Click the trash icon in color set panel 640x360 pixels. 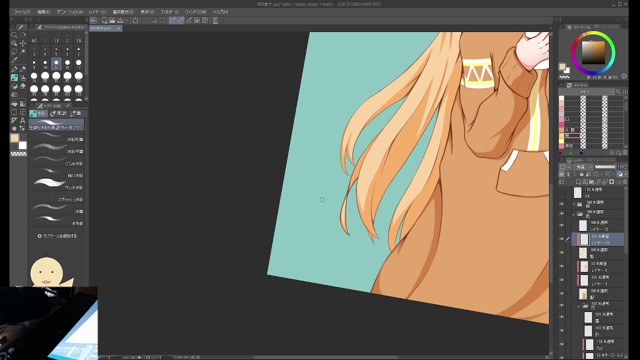[625, 152]
